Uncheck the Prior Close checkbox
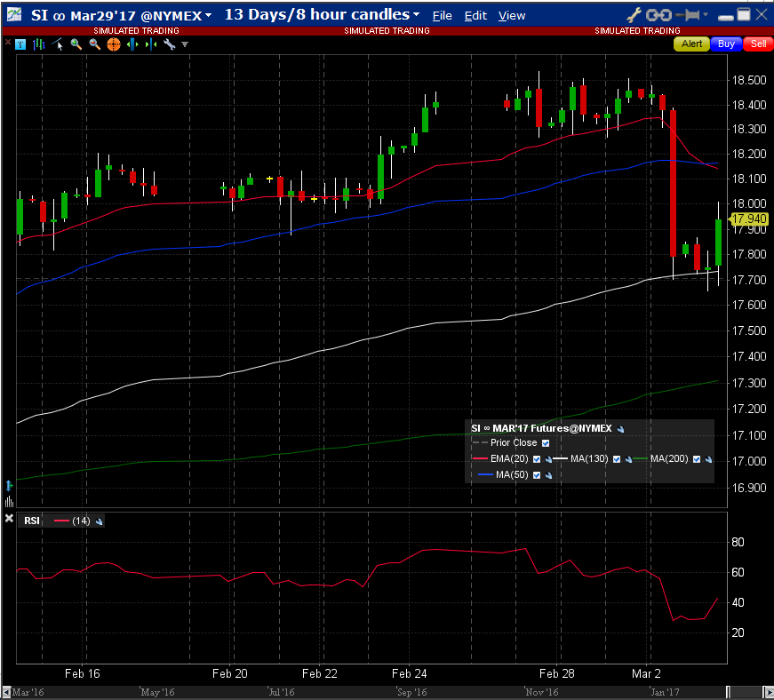 [546, 443]
